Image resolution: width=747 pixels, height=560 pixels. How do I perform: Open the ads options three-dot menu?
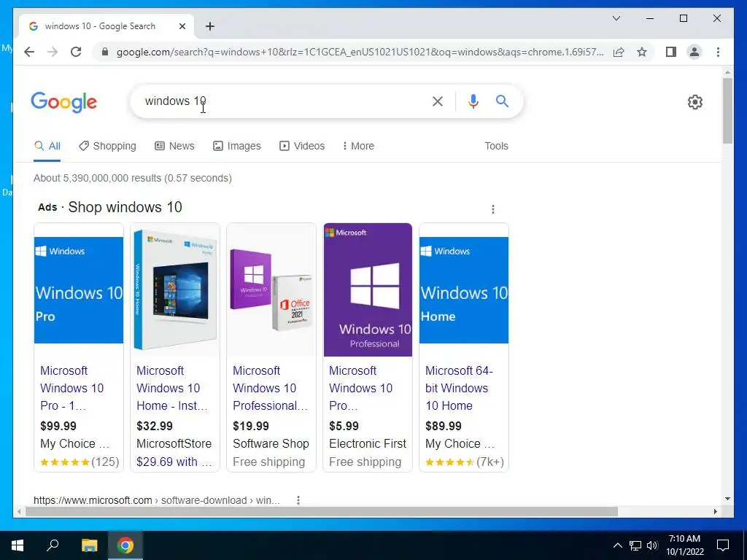[493, 209]
